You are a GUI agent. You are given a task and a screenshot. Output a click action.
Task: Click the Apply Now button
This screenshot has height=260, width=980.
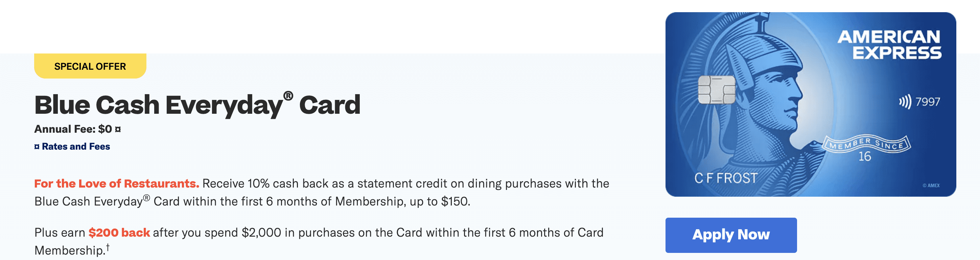point(731,235)
